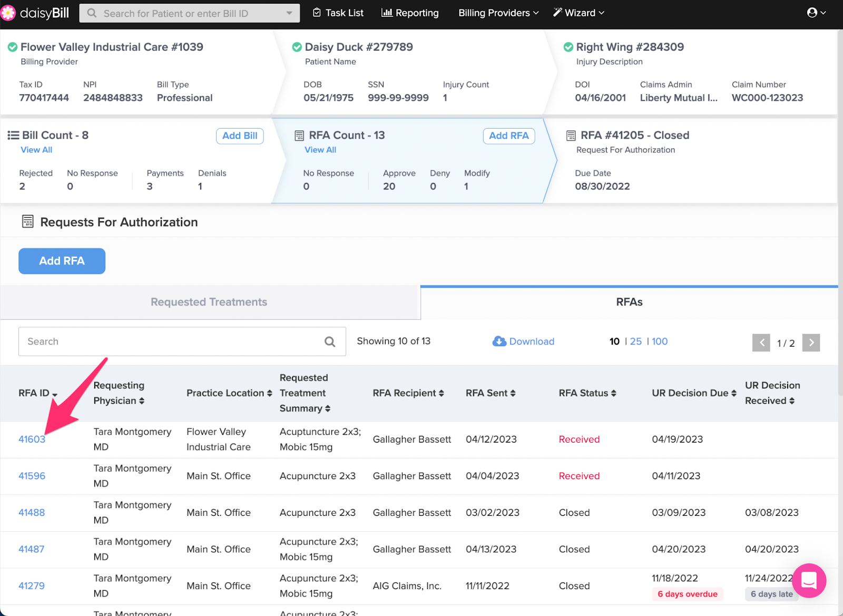The height and width of the screenshot is (616, 843).
Task: Open Task List from top navigation
Action: [x=338, y=13]
